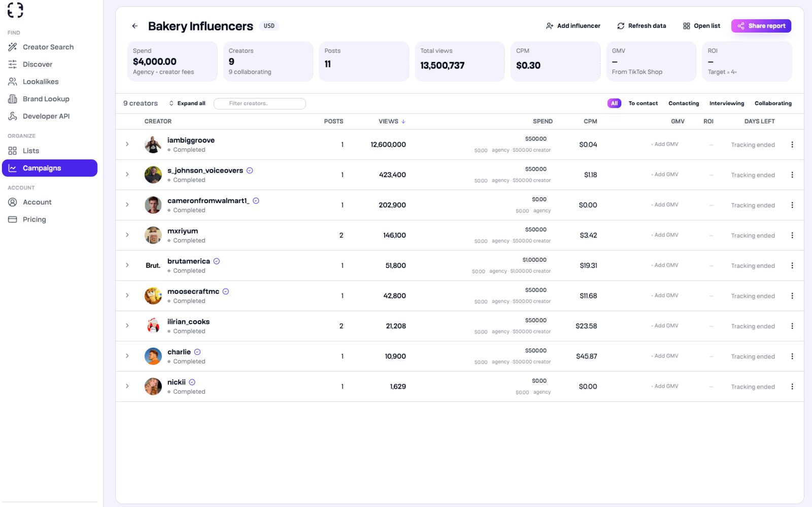
Task: Open the kebab menu for ilirian_cooks
Action: [792, 326]
